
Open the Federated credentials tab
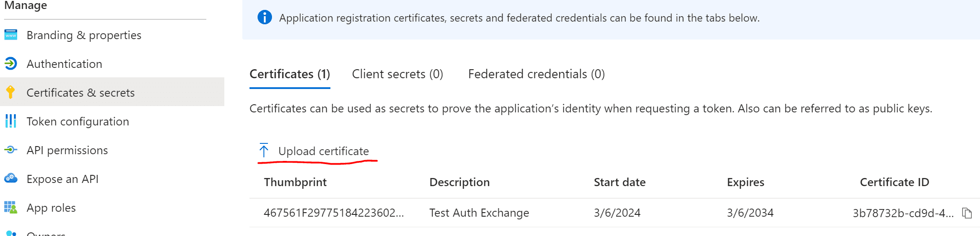[x=536, y=74]
